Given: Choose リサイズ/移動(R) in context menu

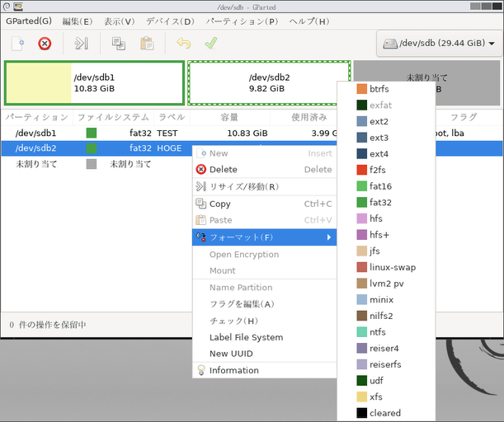Looking at the screenshot, I should pyautogui.click(x=264, y=186).
